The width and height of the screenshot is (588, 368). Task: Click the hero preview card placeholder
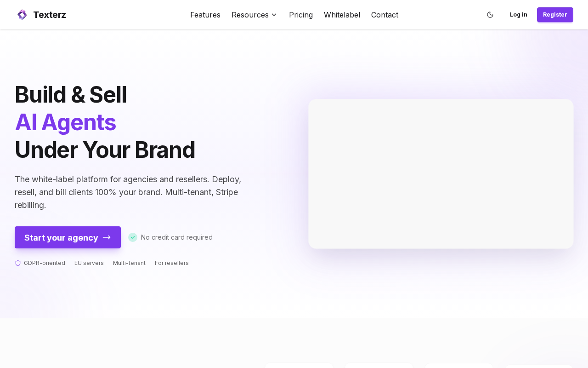[441, 174]
